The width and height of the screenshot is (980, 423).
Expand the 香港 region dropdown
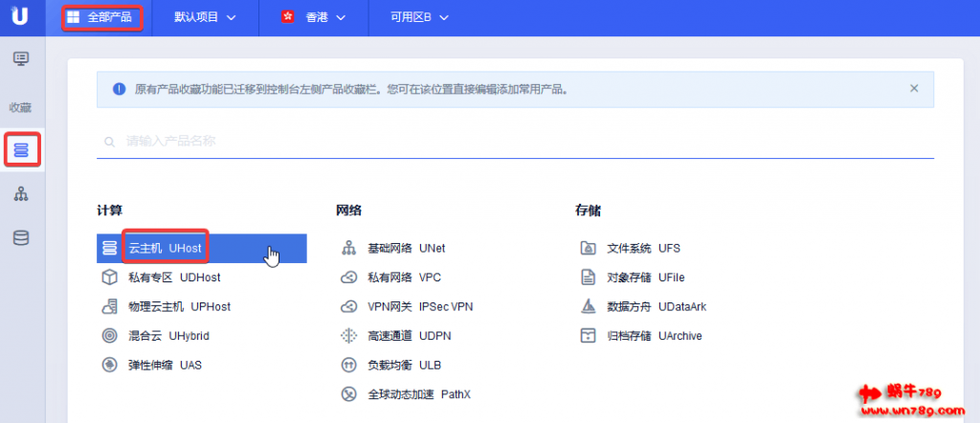click(313, 17)
